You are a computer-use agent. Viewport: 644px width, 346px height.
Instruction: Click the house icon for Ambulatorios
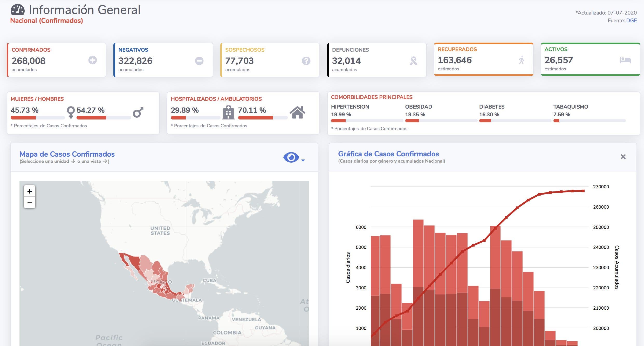pos(297,112)
